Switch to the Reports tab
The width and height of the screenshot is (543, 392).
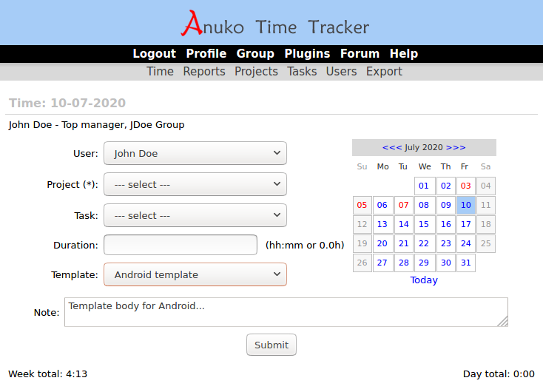pos(204,71)
